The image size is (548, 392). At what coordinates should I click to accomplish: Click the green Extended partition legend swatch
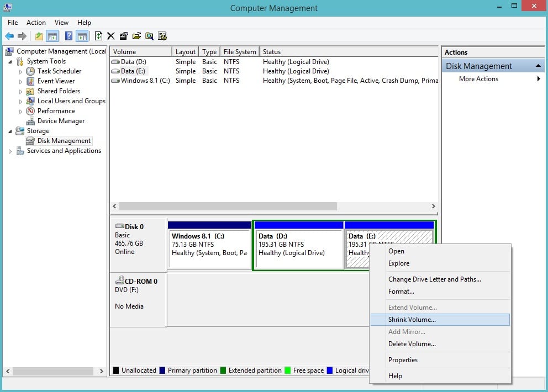(223, 370)
